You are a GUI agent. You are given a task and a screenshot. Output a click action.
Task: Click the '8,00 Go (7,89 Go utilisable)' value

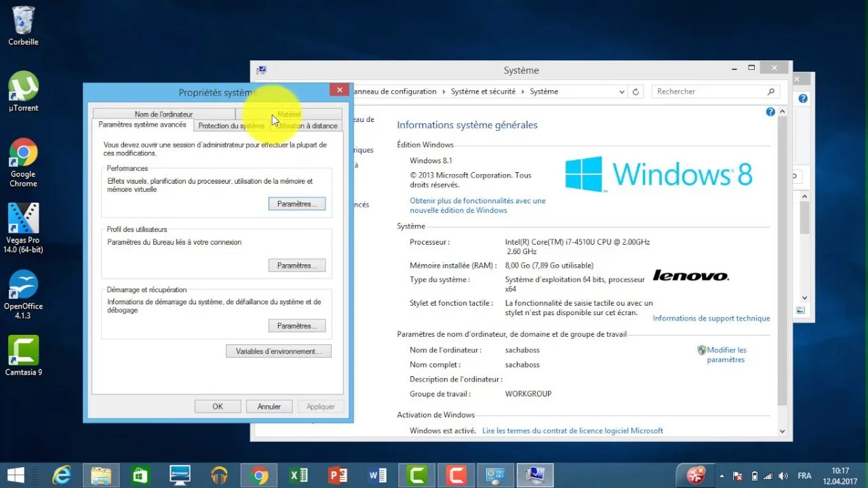pos(549,266)
